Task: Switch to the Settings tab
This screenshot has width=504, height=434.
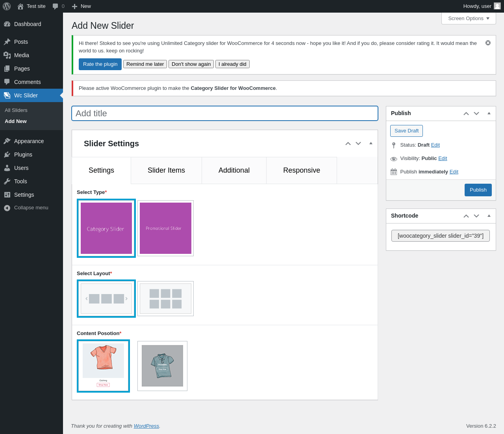Action: click(x=101, y=170)
